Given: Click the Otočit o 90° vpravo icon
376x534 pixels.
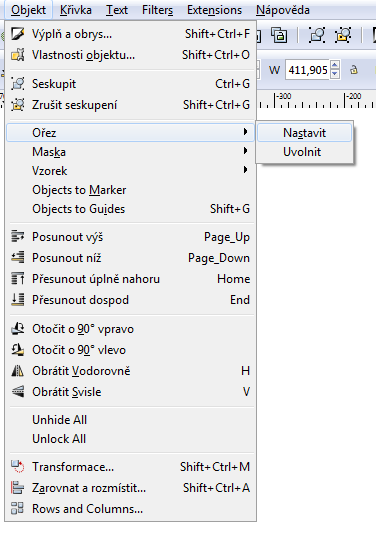Looking at the screenshot, I should (x=17, y=329).
